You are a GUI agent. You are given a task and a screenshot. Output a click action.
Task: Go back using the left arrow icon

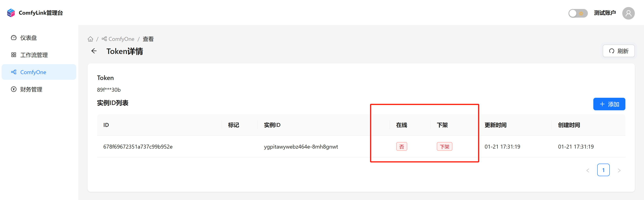click(x=94, y=51)
